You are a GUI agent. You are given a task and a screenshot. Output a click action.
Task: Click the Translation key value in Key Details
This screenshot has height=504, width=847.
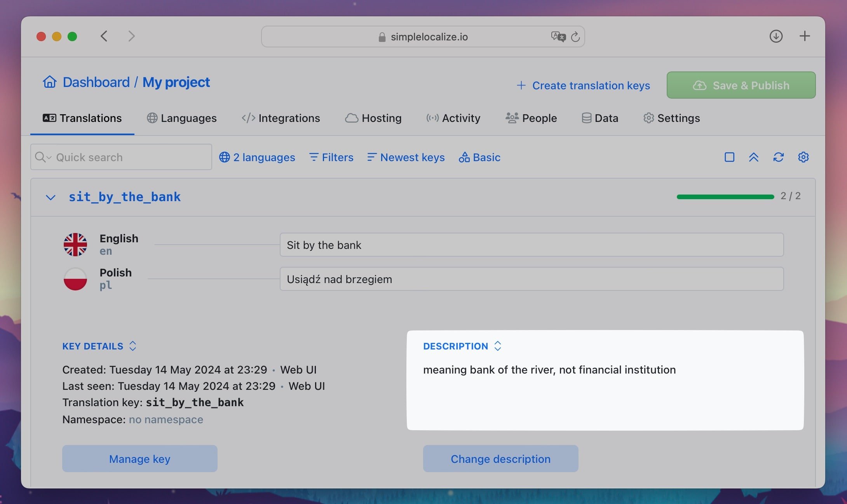[195, 402]
